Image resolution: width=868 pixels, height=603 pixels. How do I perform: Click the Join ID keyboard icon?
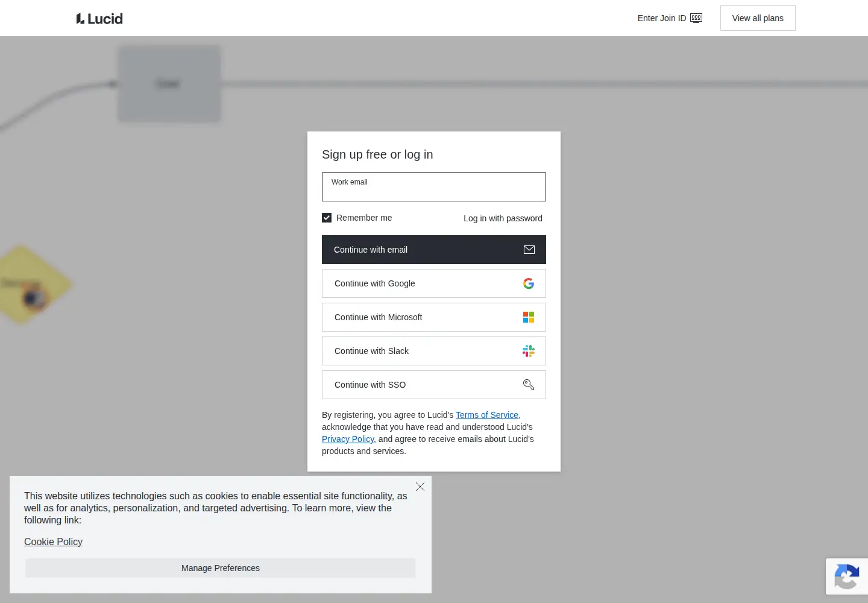[696, 18]
